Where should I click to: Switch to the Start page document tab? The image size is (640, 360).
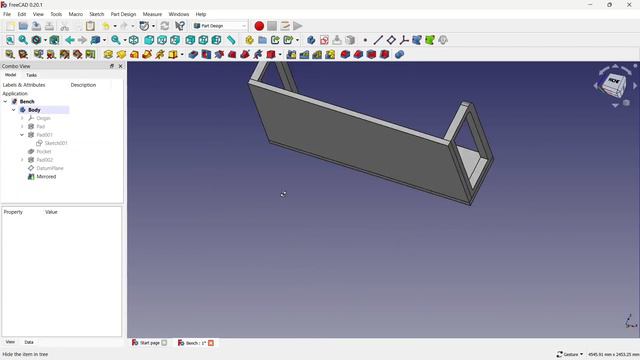pos(149,343)
